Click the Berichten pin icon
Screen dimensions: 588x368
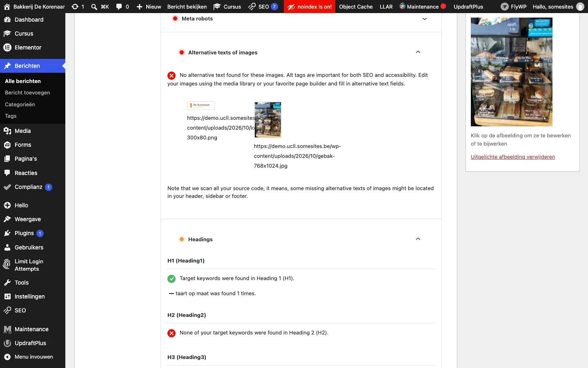(7, 66)
